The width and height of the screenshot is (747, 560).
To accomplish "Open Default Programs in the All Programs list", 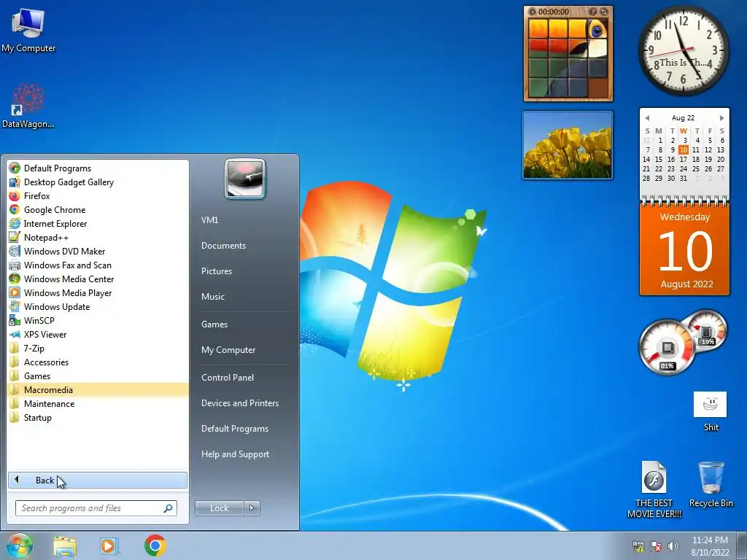I will pyautogui.click(x=98, y=168).
